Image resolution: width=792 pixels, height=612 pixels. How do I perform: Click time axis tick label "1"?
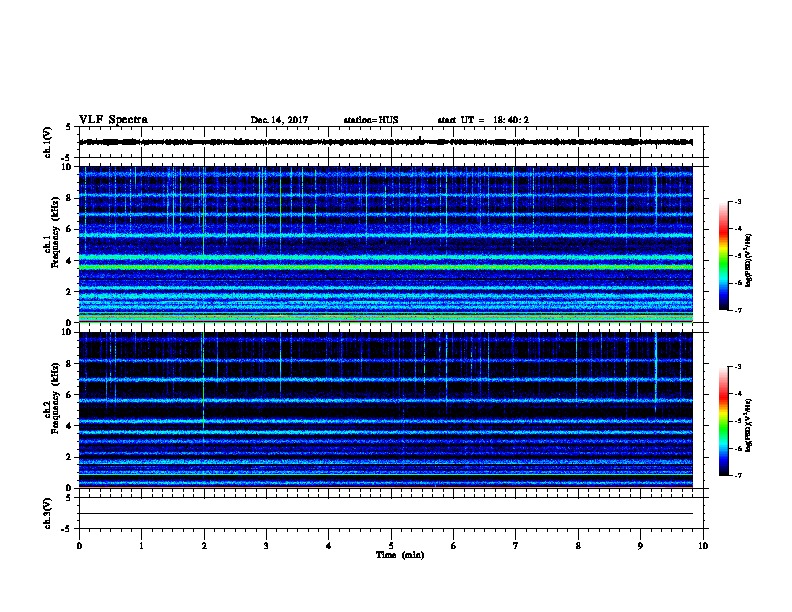[141, 545]
